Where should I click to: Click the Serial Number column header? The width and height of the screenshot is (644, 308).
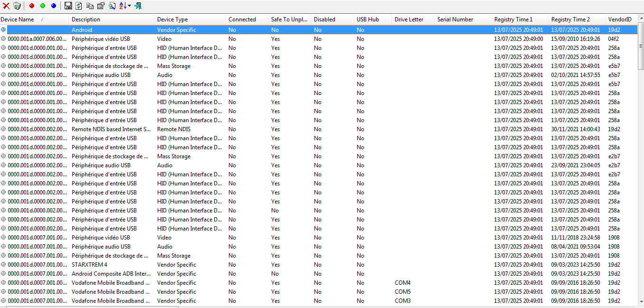(x=464, y=19)
